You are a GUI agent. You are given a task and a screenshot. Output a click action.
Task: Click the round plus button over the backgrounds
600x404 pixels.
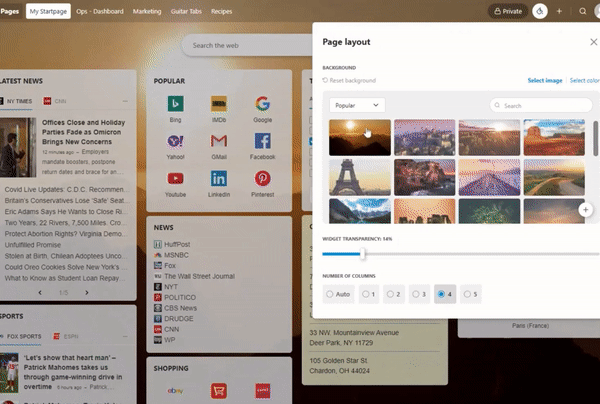[x=585, y=210]
